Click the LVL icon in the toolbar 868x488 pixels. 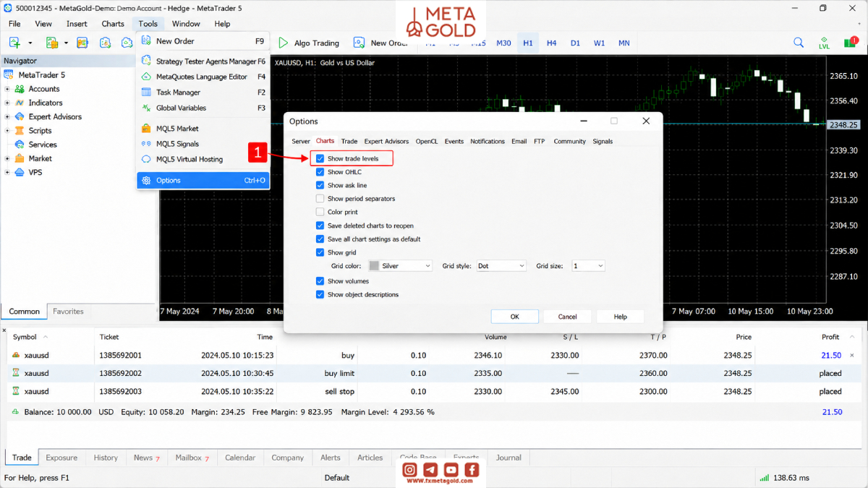point(824,43)
